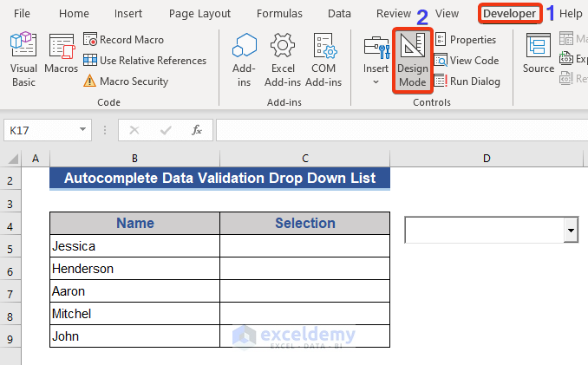Open the XML Source pane
This screenshot has width=588, height=365.
click(x=539, y=53)
